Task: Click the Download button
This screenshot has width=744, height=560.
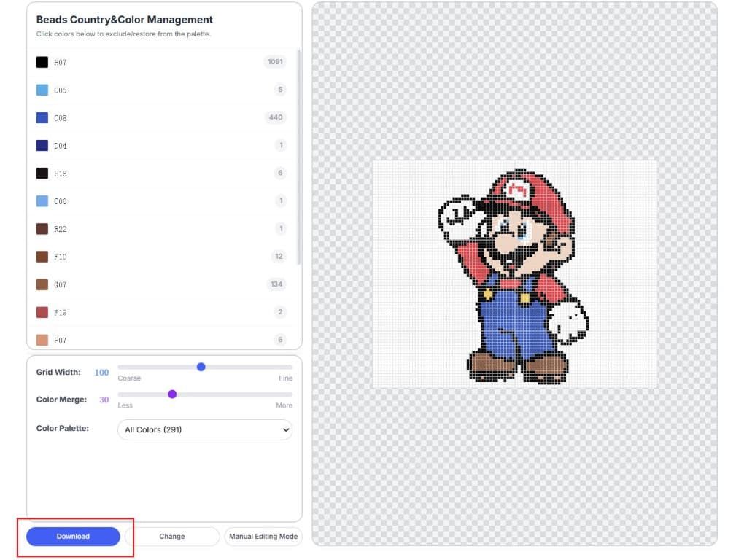Action: [x=73, y=536]
